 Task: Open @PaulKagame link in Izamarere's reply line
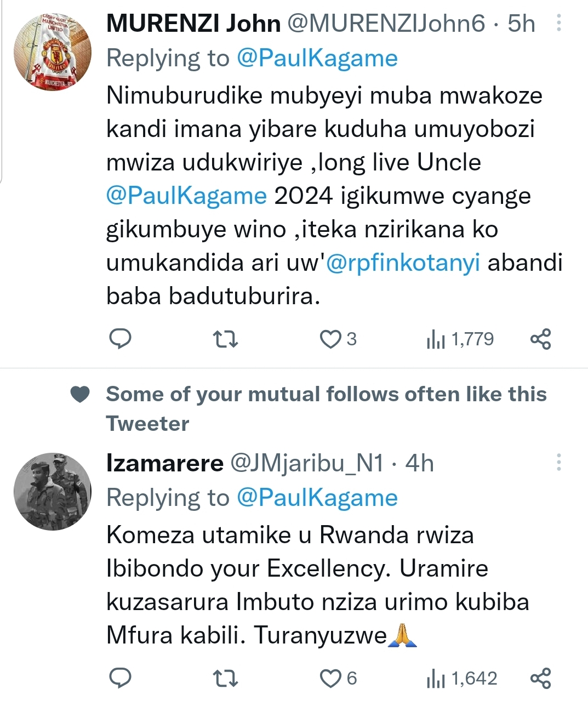pos(317,498)
